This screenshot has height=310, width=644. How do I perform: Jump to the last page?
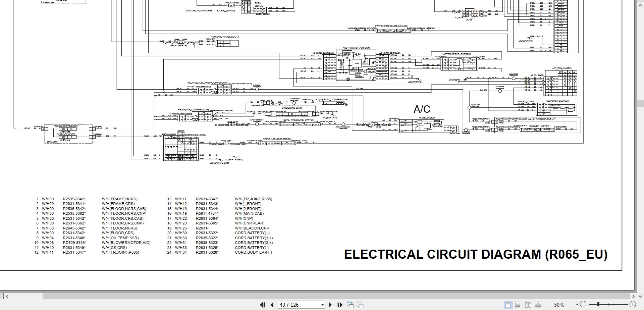tap(340, 305)
